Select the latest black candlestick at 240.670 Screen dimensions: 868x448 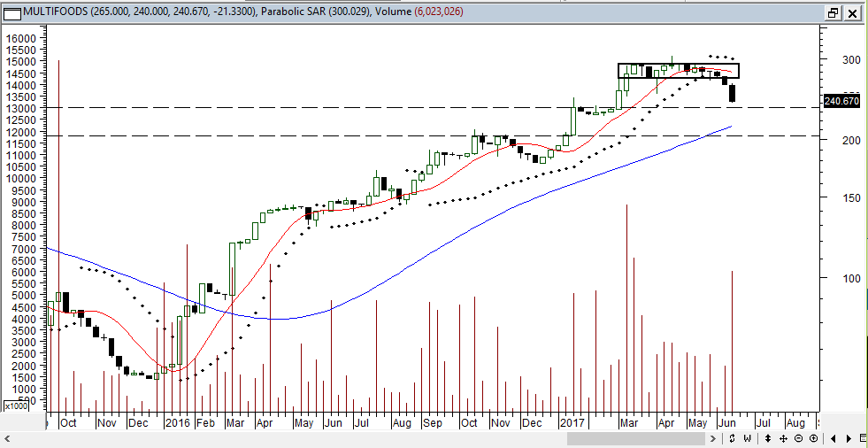tap(733, 93)
